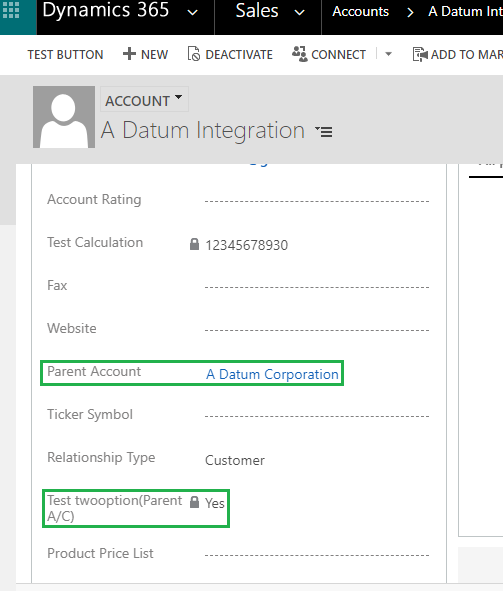
Task: Click the account profile picture placeholder
Action: tap(64, 117)
